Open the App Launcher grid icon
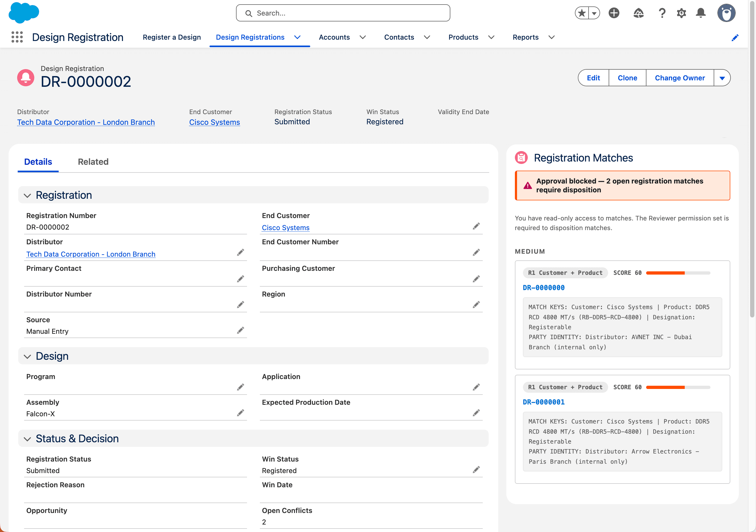 [x=17, y=37]
